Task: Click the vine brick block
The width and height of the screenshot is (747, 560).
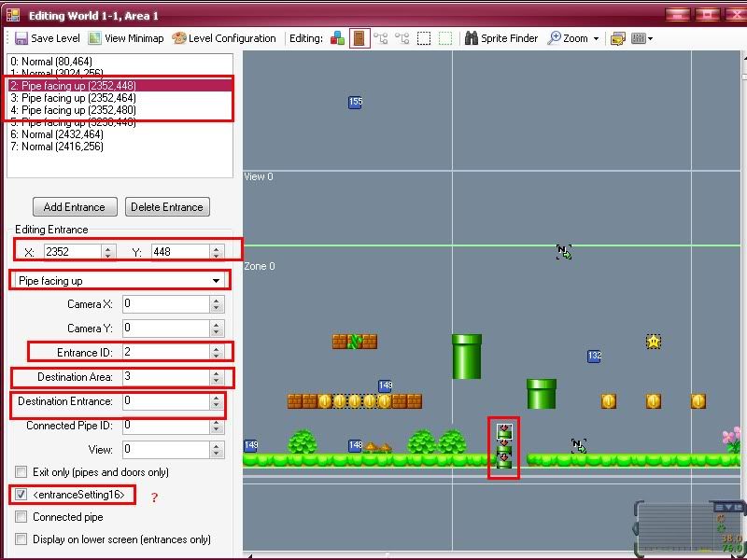Action: (x=355, y=342)
